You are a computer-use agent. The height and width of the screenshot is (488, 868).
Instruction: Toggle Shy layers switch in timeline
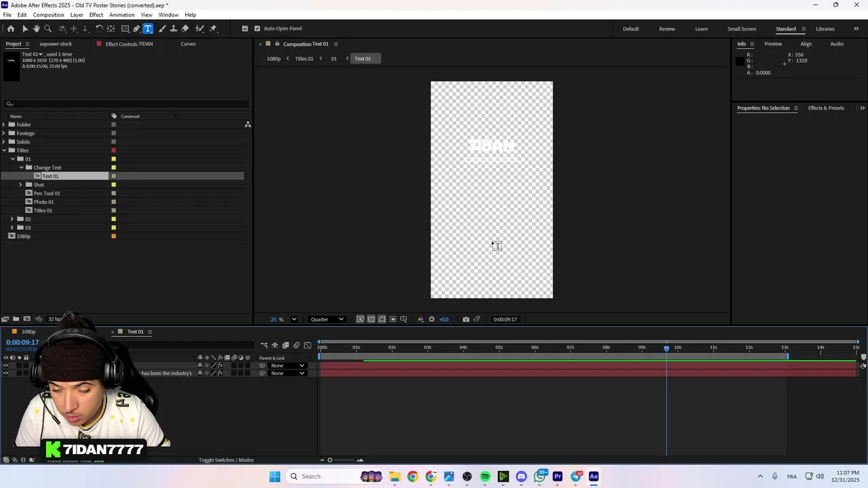tap(275, 345)
